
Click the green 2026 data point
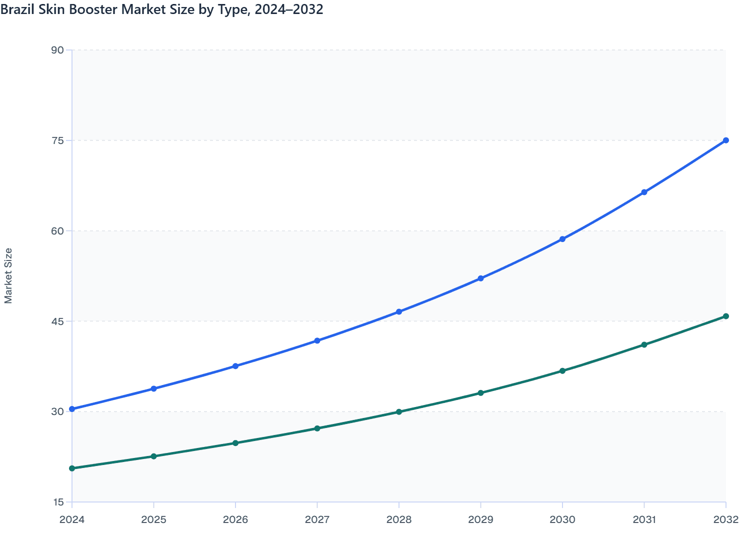(235, 443)
